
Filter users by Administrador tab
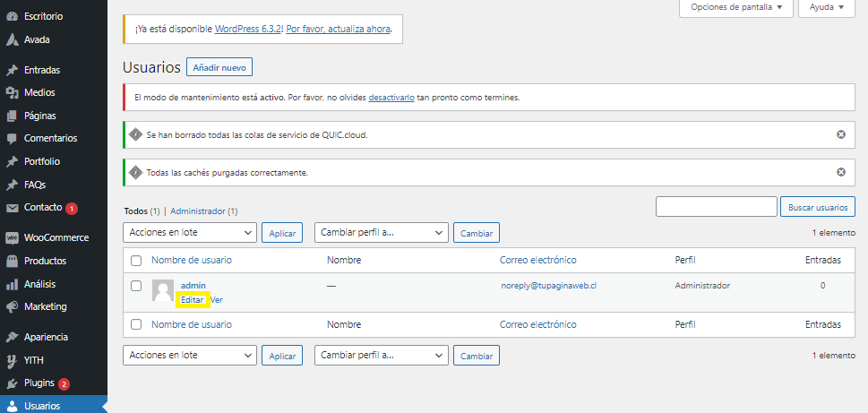point(203,211)
